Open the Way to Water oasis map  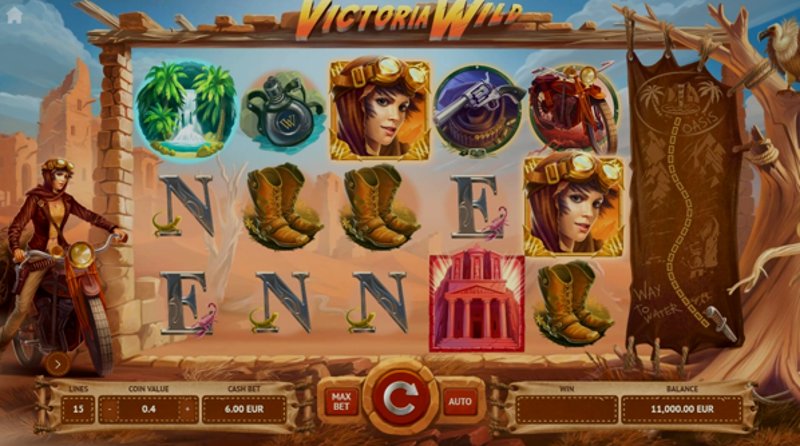click(x=685, y=202)
